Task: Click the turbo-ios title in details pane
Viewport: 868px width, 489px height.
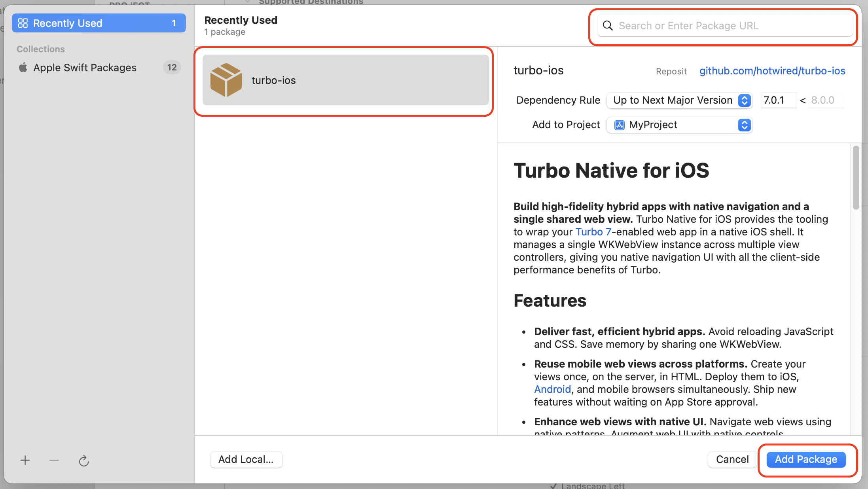Action: click(x=538, y=71)
